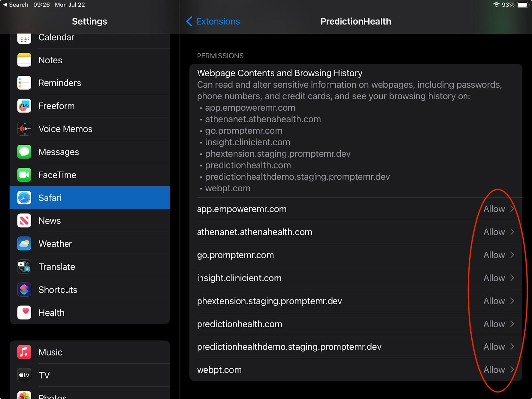Open Calendar settings
This screenshot has width=532, height=399.
point(90,41)
